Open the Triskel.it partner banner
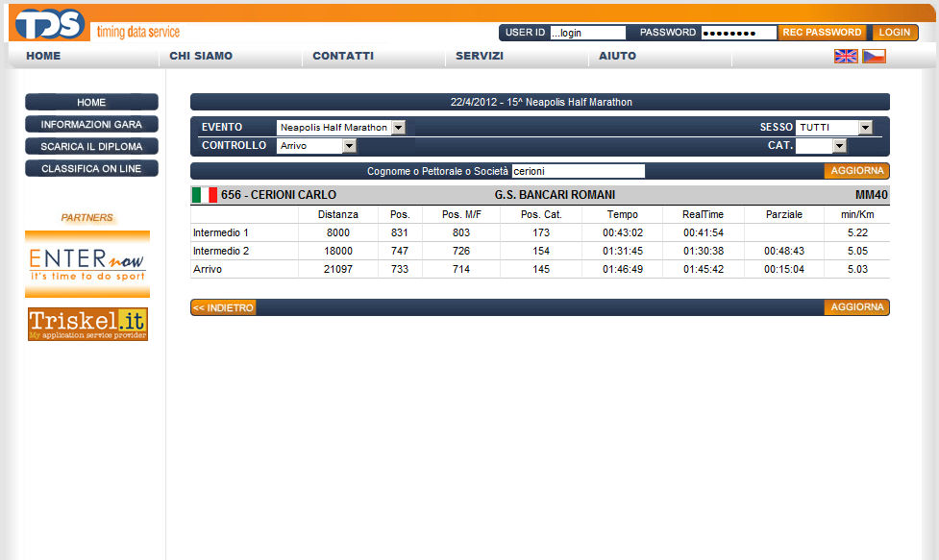This screenshot has height=560, width=939. (87, 325)
